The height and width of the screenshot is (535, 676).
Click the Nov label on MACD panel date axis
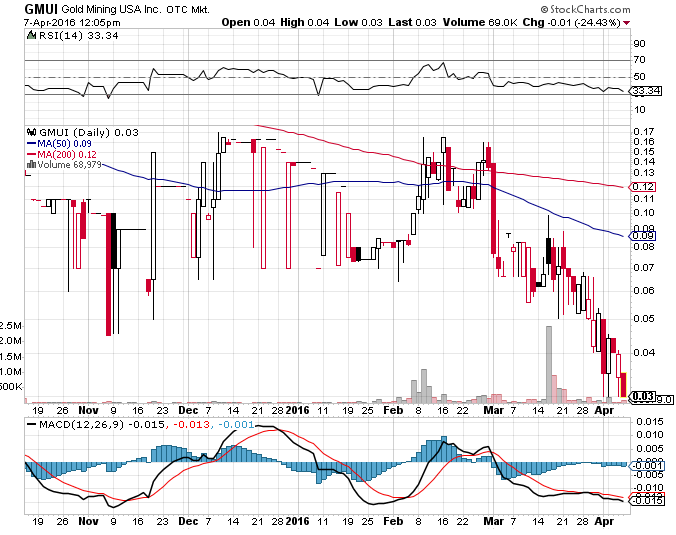click(88, 521)
